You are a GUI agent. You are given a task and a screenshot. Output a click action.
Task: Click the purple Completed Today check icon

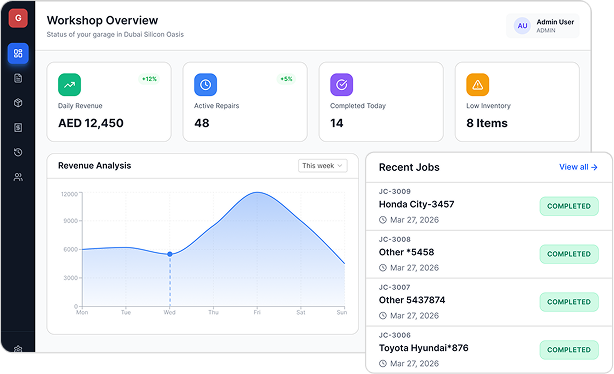click(x=341, y=85)
